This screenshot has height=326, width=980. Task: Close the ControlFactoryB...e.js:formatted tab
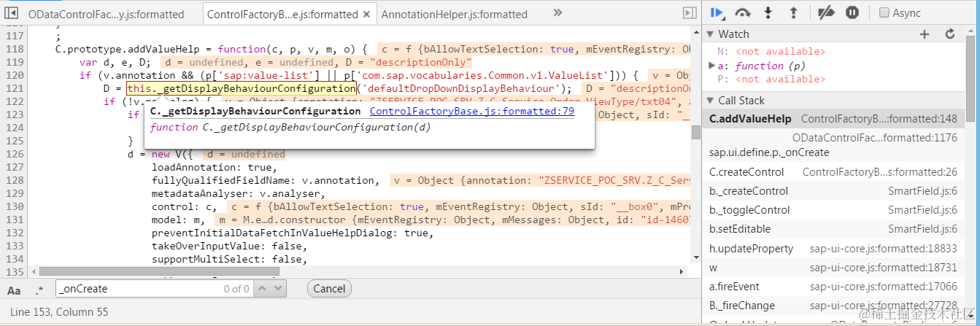[x=367, y=14]
